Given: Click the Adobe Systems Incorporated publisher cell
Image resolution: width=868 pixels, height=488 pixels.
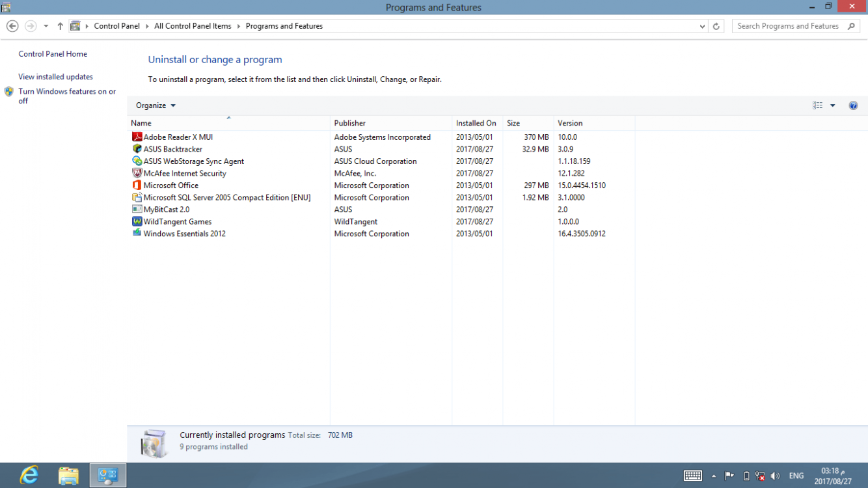Looking at the screenshot, I should (383, 137).
